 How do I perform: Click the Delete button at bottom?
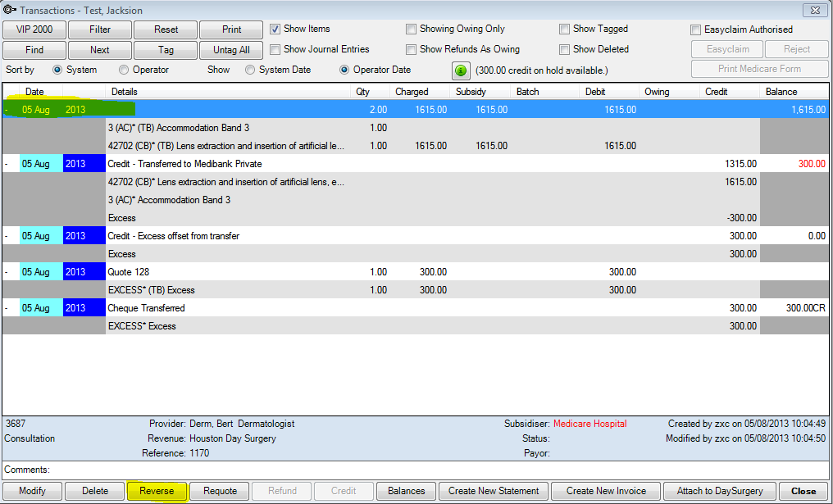coord(95,491)
